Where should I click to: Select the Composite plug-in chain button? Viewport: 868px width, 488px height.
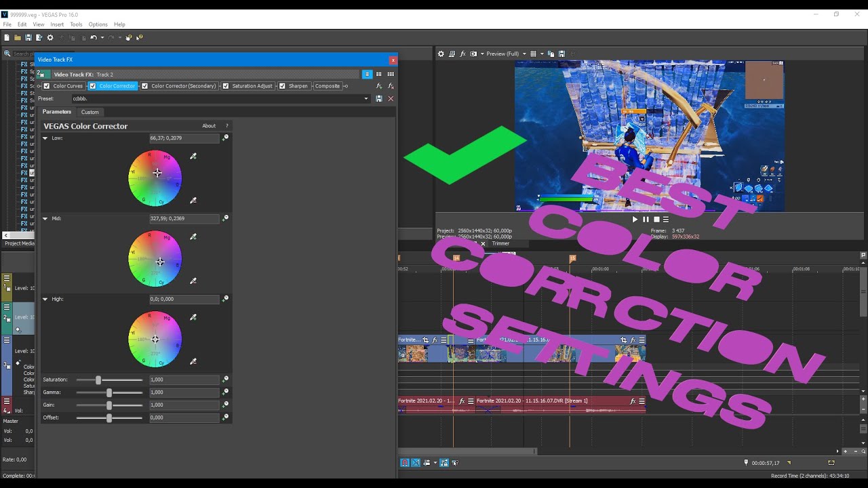(328, 86)
